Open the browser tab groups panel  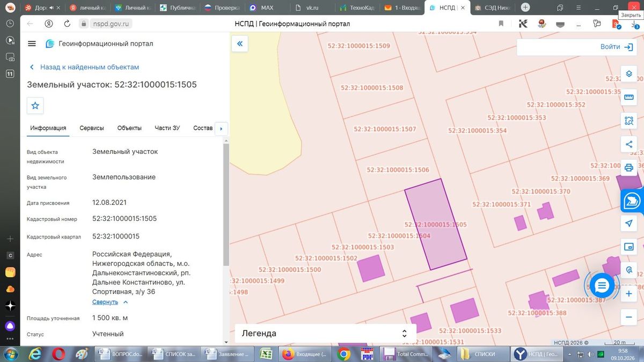coord(560,8)
